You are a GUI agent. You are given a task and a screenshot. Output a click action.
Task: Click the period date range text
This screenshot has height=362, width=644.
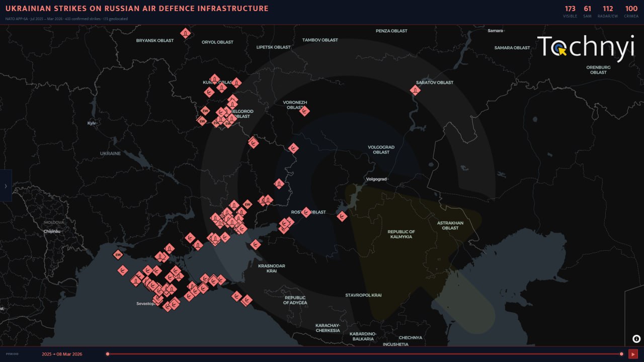(x=62, y=354)
